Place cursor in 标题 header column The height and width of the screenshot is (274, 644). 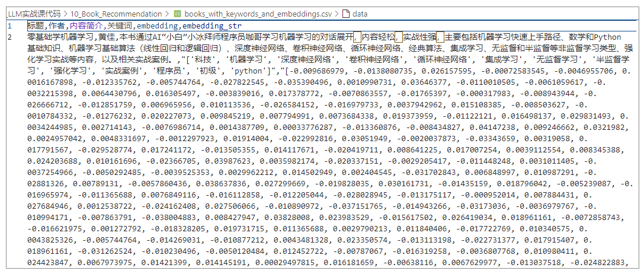[x=35, y=26]
